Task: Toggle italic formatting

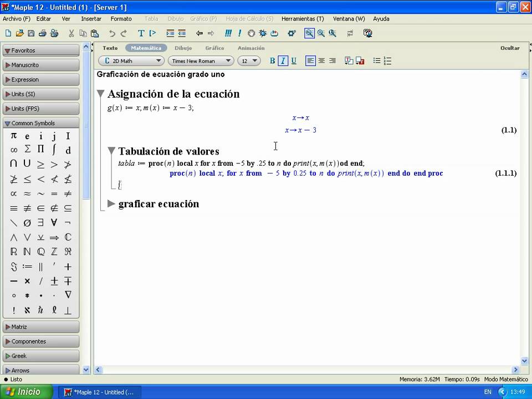Action: coord(283,61)
